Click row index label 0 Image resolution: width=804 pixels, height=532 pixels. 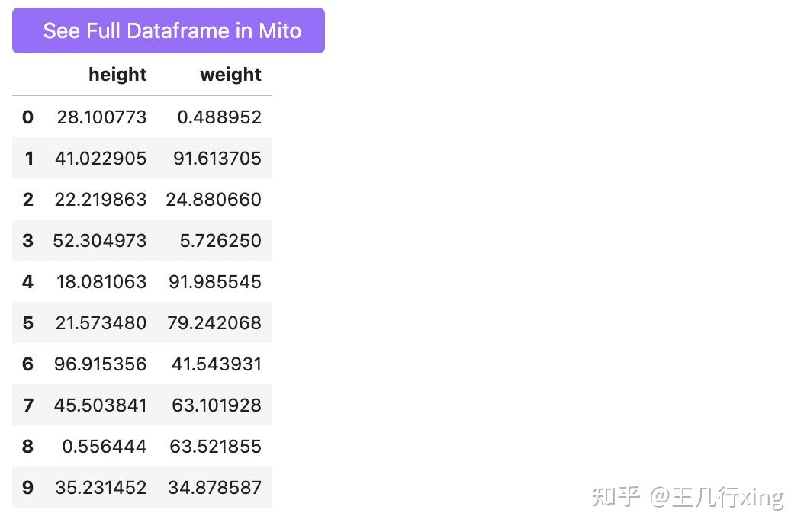click(x=27, y=117)
